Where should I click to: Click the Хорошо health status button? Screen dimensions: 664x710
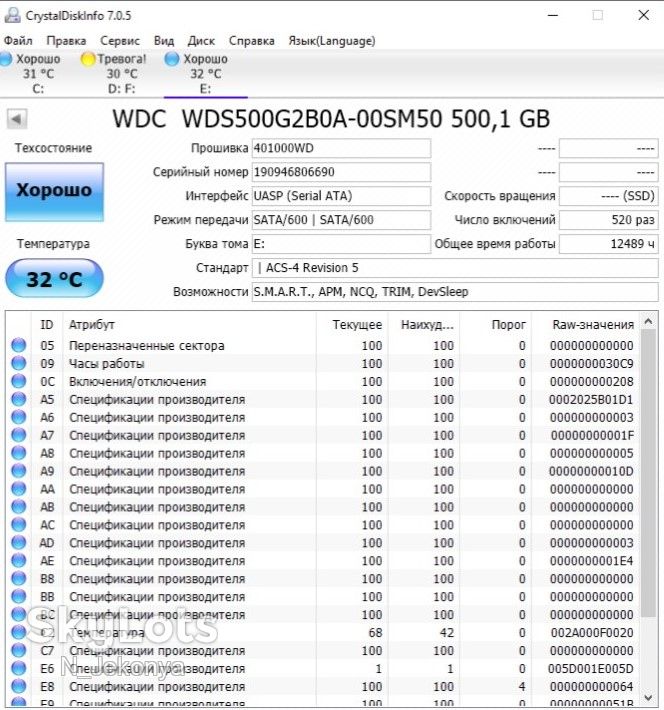coord(54,192)
